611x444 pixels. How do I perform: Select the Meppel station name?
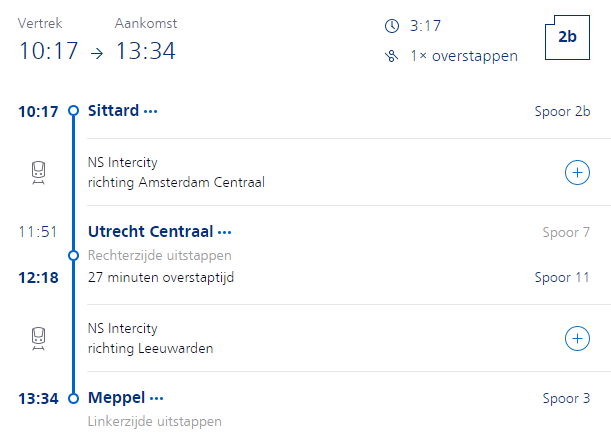click(116, 398)
